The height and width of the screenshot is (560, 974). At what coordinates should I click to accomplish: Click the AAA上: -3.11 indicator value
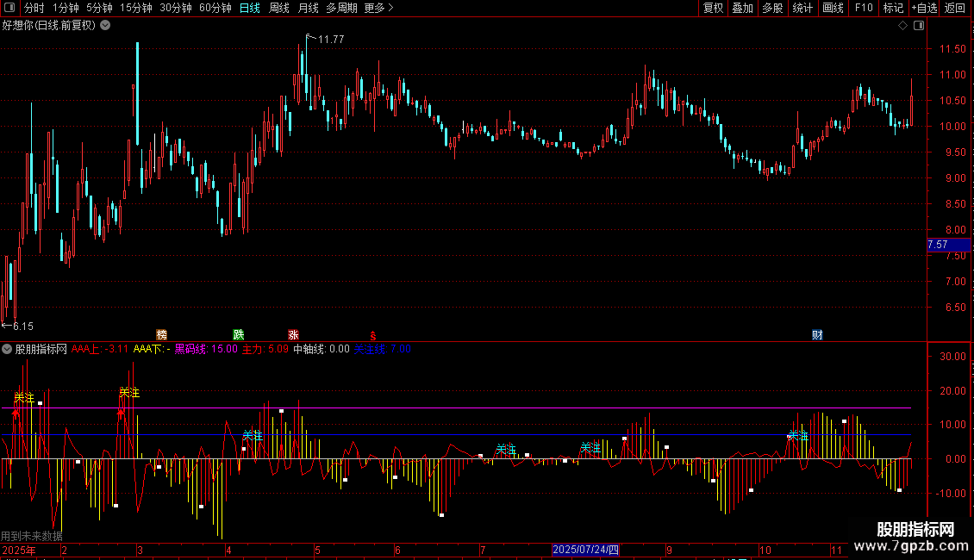click(100, 349)
